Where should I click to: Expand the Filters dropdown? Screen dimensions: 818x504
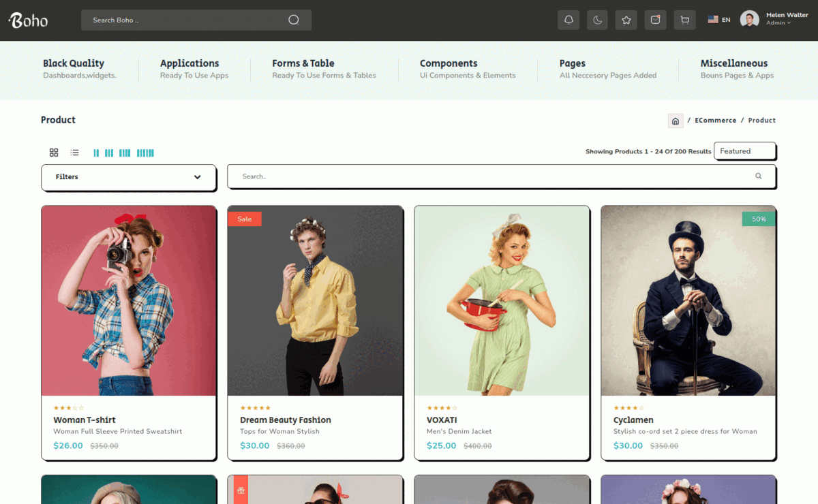coord(128,177)
